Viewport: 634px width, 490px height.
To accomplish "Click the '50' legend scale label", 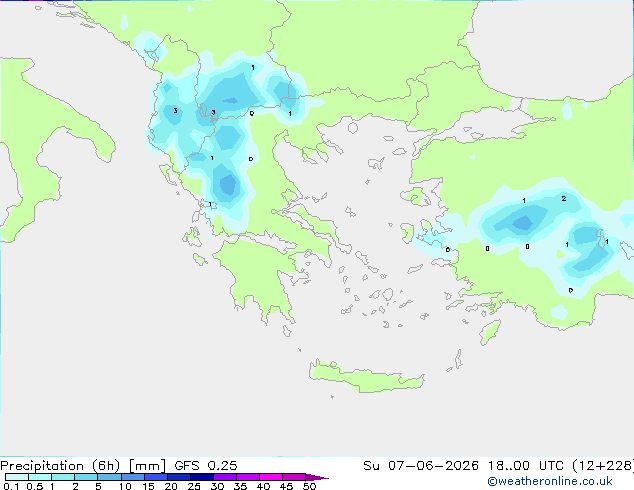I will coord(309,486).
